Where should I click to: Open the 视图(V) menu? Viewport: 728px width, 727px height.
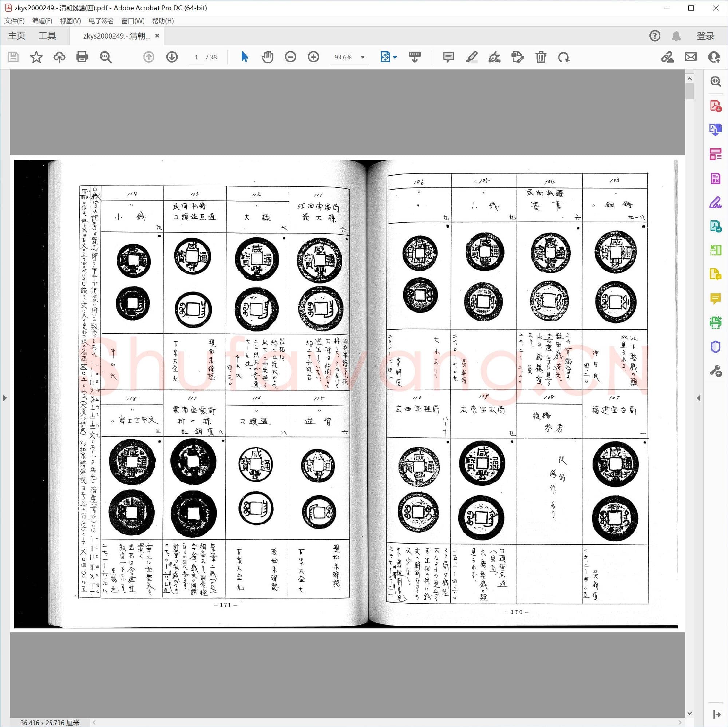70,21
